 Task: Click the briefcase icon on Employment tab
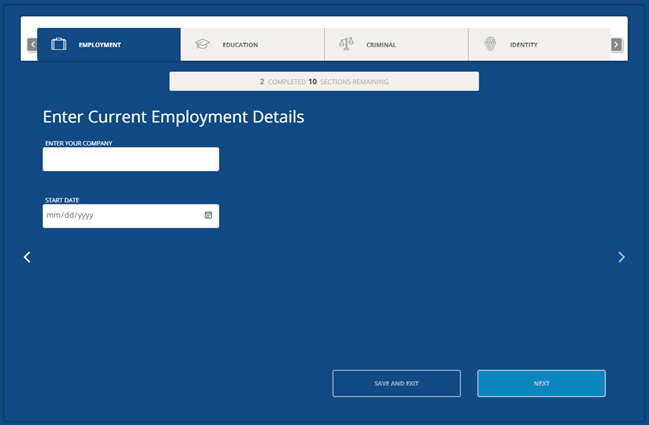pyautogui.click(x=59, y=45)
